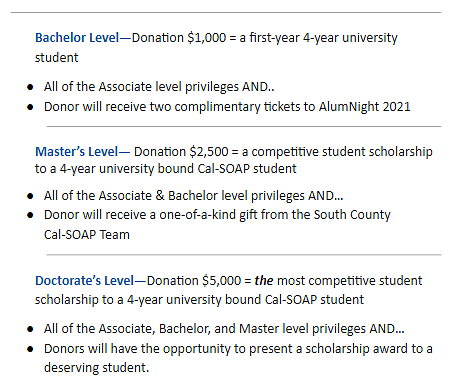Click the bullet beside complimentary tickets line
Screen dimensions: 473x382
click(x=30, y=107)
